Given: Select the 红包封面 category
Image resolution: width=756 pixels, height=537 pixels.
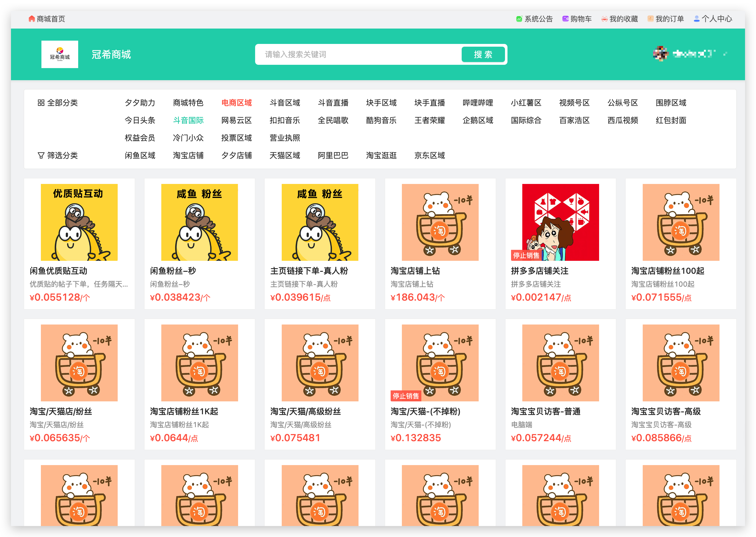Looking at the screenshot, I should [x=671, y=120].
